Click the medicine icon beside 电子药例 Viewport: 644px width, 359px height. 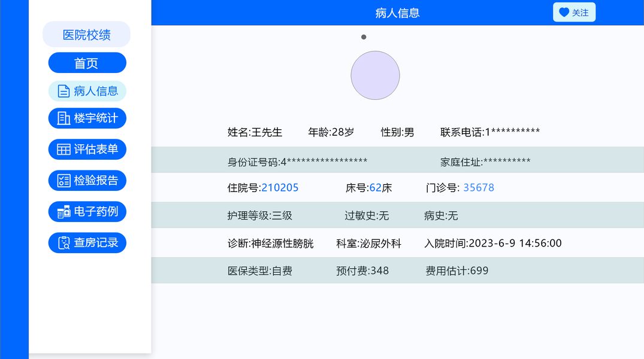pyautogui.click(x=64, y=212)
